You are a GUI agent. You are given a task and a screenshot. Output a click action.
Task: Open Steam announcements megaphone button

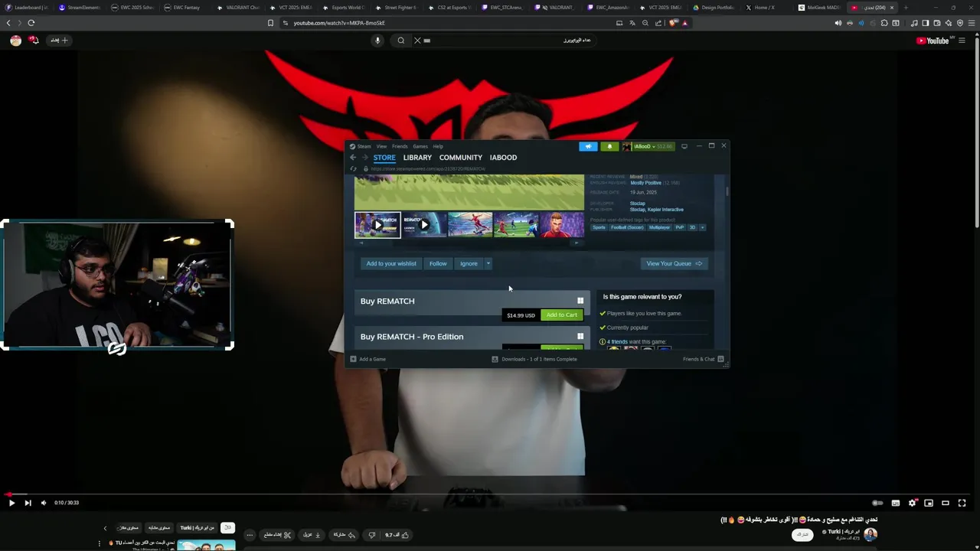pyautogui.click(x=588, y=146)
